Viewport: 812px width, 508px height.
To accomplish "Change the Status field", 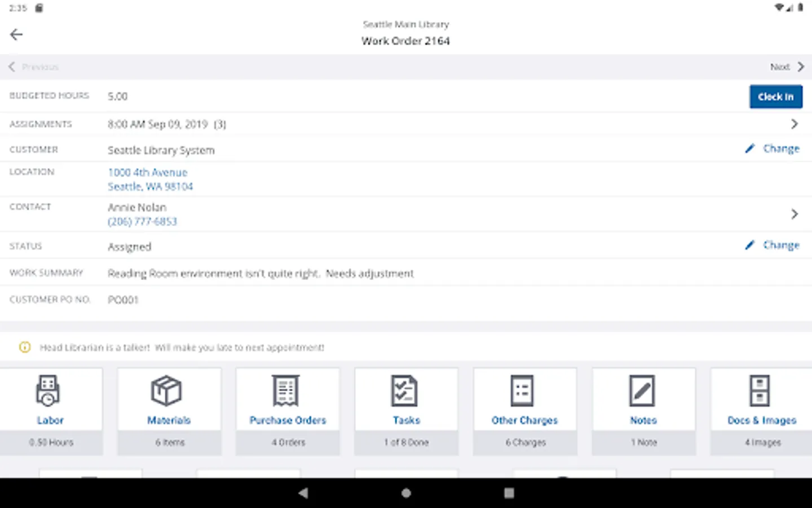I will point(781,246).
